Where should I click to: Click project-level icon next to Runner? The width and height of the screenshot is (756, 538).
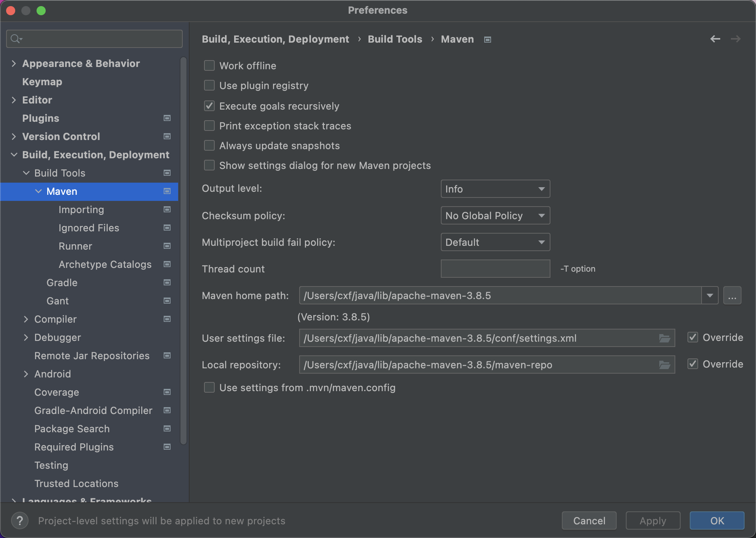coord(167,246)
